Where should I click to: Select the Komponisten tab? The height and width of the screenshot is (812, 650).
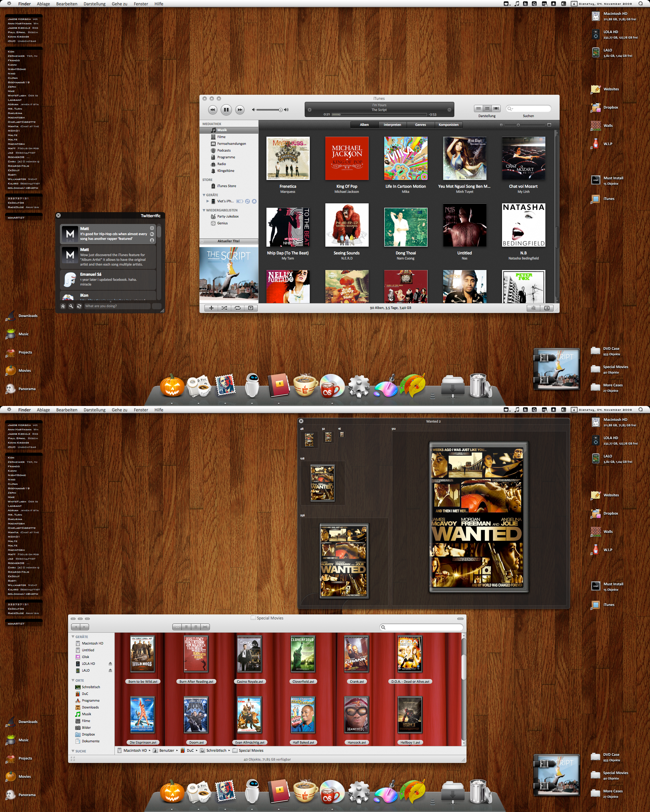(449, 125)
